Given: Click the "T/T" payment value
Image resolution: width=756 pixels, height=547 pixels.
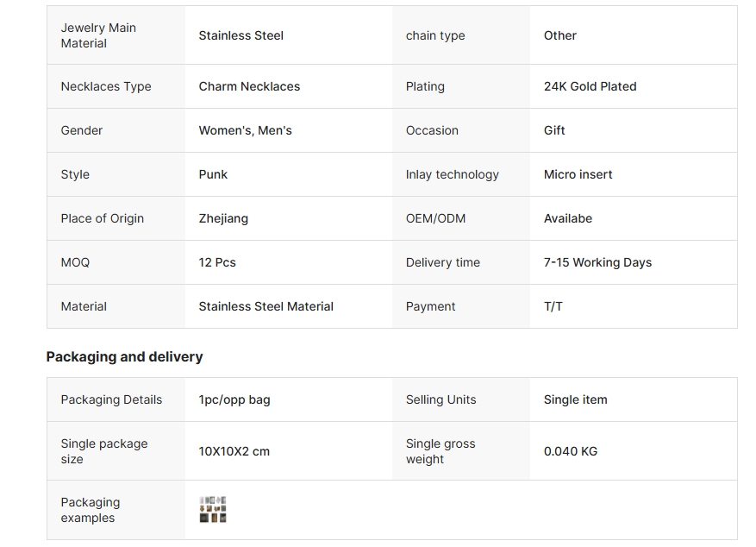Looking at the screenshot, I should pyautogui.click(x=553, y=306).
